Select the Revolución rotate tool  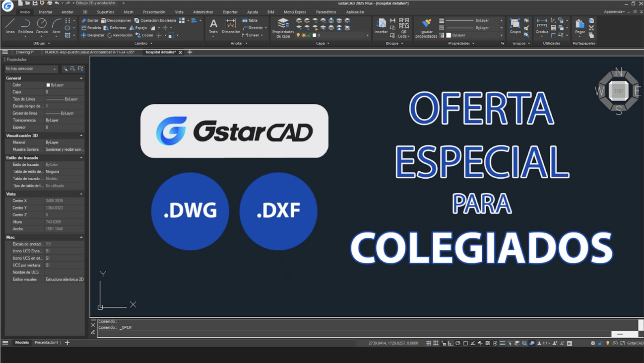[120, 35]
